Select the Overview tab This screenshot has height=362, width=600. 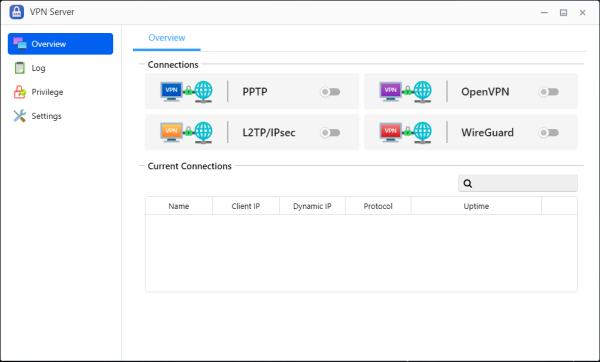tap(167, 38)
